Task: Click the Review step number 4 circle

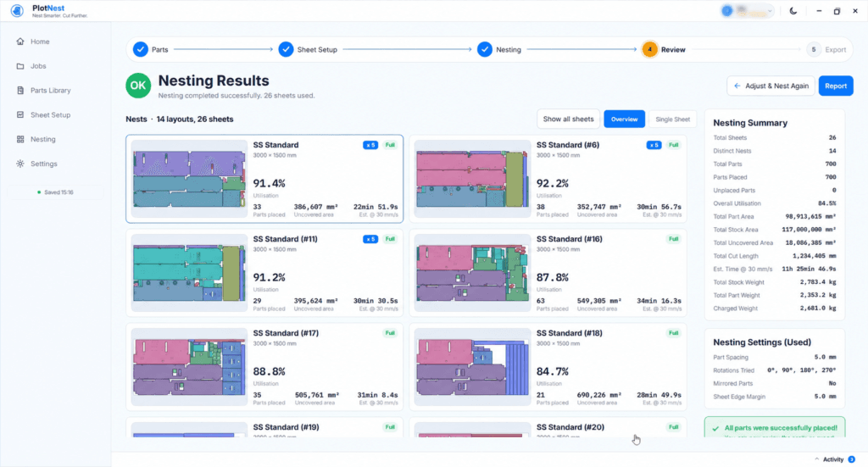Action: pyautogui.click(x=649, y=49)
